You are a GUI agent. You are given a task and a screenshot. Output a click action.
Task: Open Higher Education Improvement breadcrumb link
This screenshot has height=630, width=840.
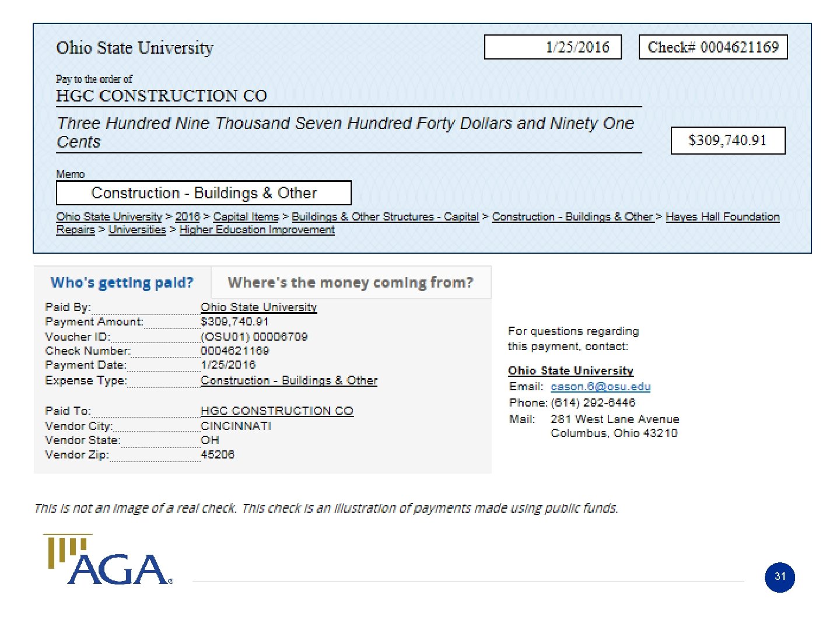(257, 229)
